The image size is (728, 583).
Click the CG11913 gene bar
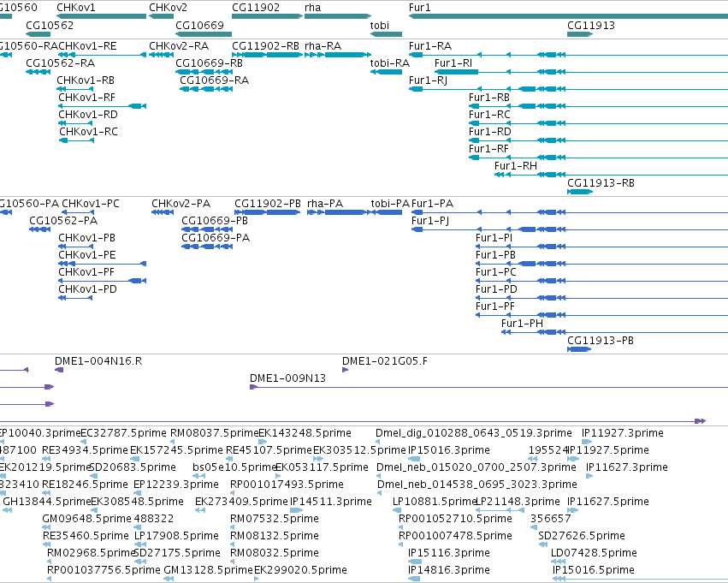coord(580,34)
